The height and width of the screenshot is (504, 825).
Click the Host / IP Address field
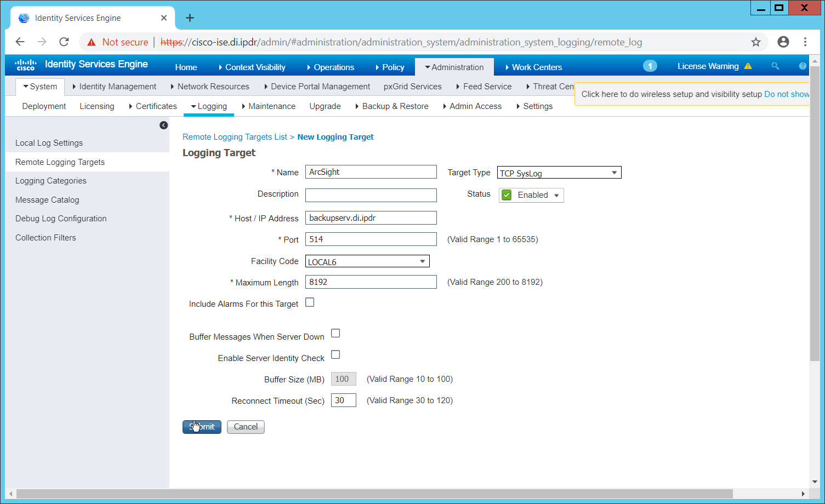coord(371,218)
